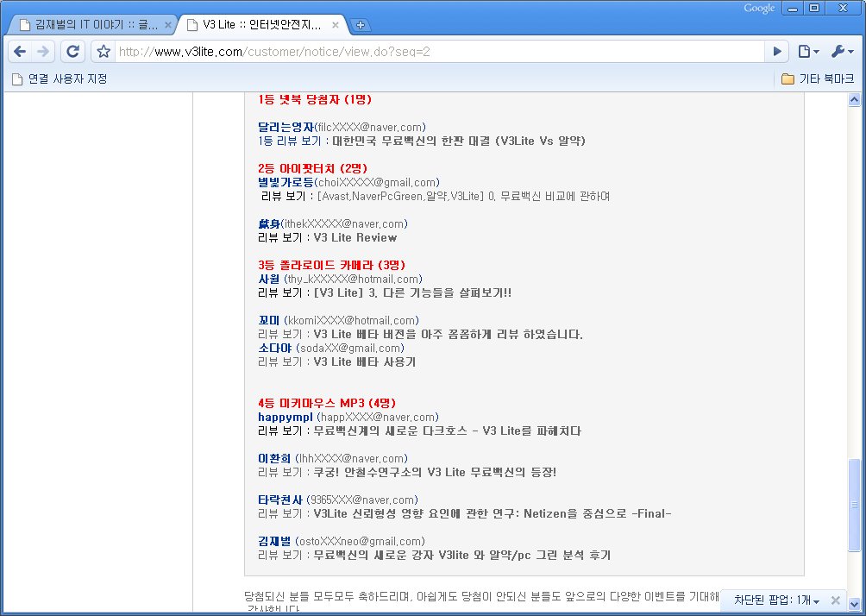Open the 기타 북마크 folder
866x616 pixels.
click(x=818, y=79)
